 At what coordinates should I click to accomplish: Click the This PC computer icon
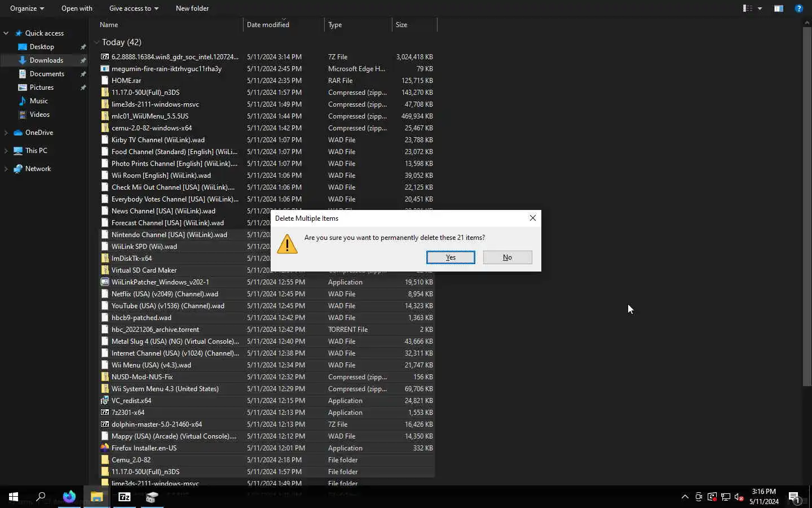18,151
